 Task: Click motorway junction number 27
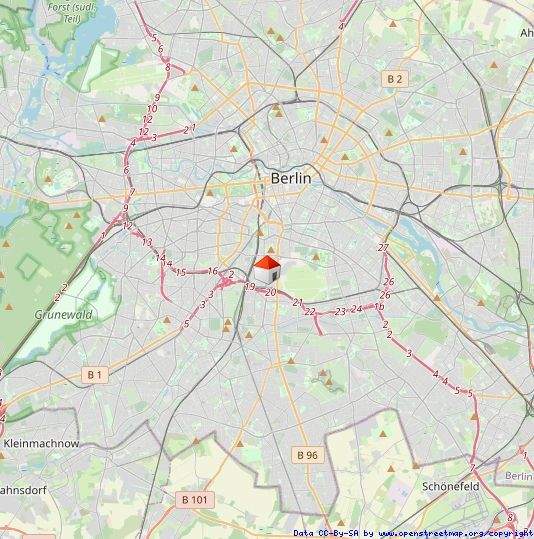[383, 248]
